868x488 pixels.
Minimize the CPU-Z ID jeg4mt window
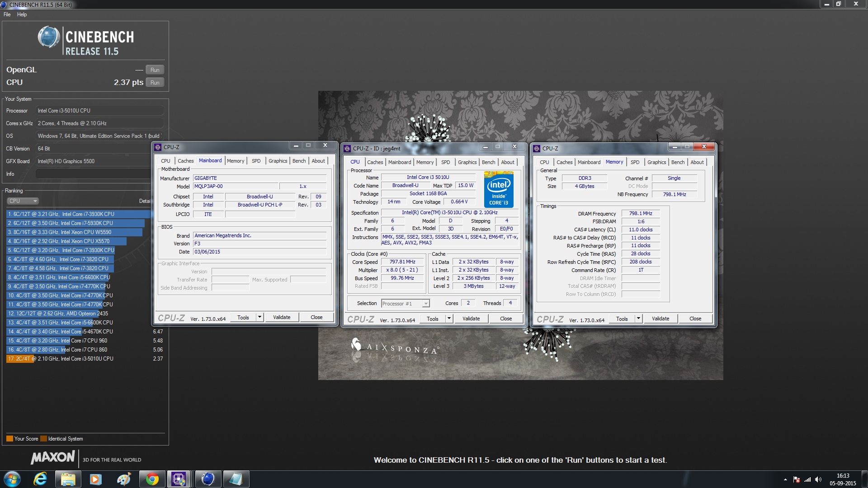click(486, 147)
